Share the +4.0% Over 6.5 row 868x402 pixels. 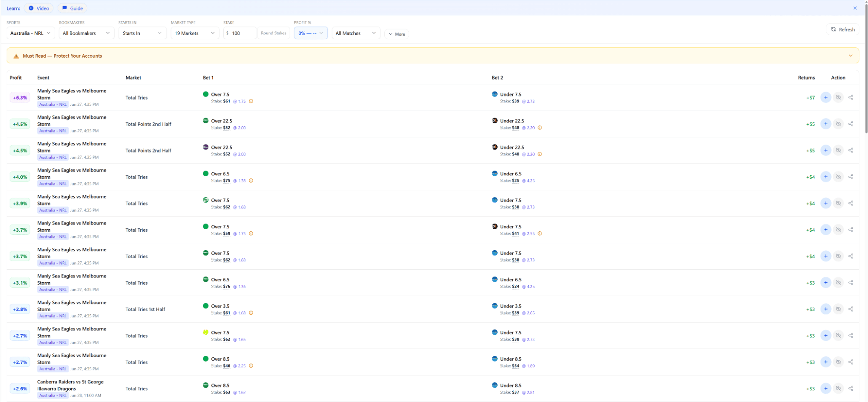(851, 177)
